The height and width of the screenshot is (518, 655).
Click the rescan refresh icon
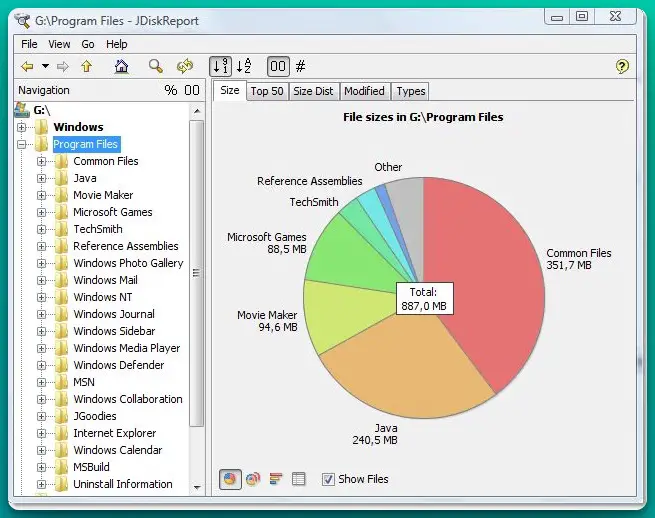tap(185, 66)
